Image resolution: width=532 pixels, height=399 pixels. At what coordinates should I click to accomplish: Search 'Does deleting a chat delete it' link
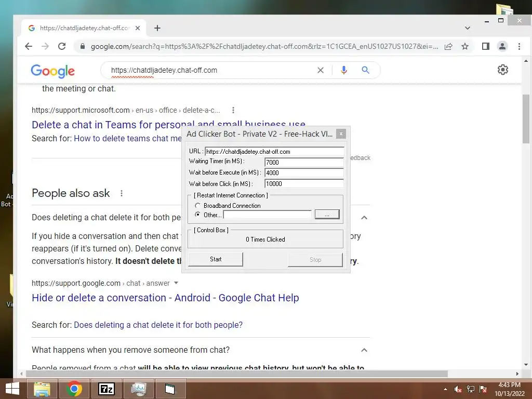pos(158,325)
